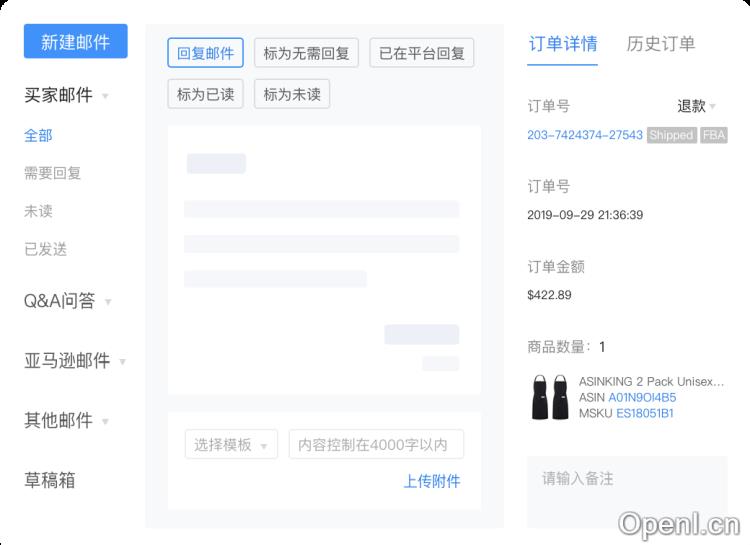Click the 请输入备注 notes field
750x545 pixels.
point(627,490)
